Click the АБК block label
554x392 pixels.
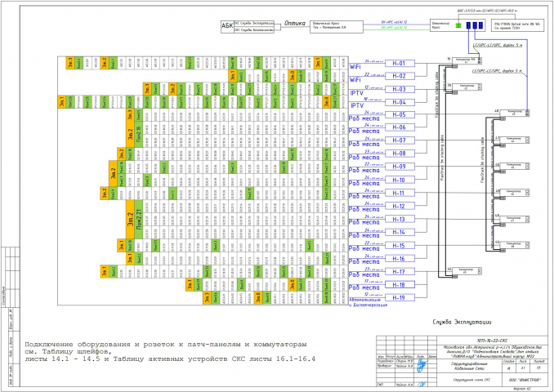(x=227, y=26)
